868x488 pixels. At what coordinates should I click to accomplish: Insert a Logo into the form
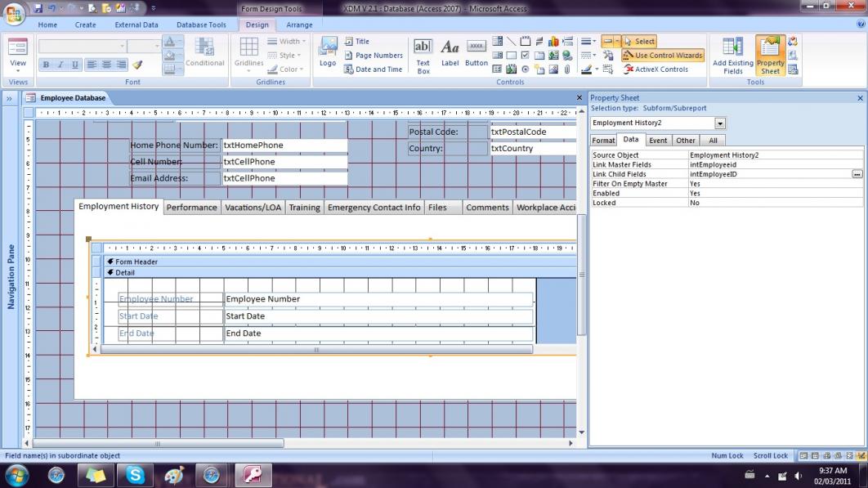[x=328, y=53]
